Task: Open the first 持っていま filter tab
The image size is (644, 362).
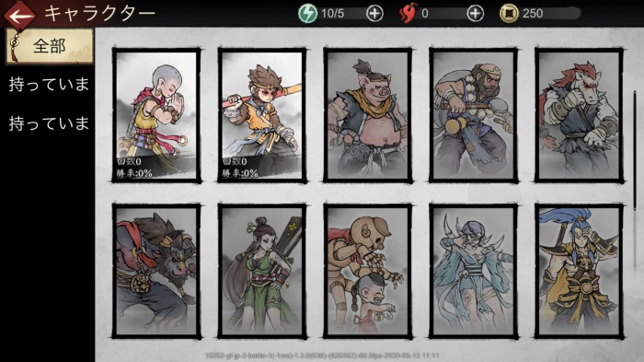Action: (49, 85)
